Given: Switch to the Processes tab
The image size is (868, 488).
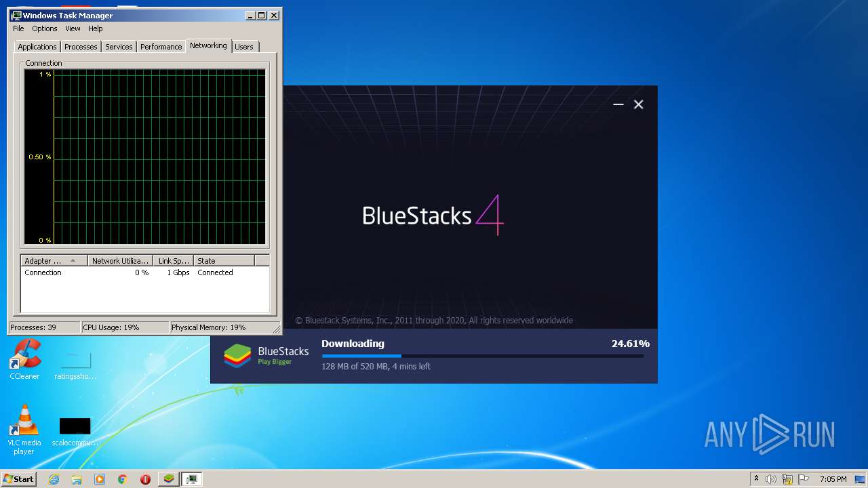Looking at the screenshot, I should tap(81, 47).
